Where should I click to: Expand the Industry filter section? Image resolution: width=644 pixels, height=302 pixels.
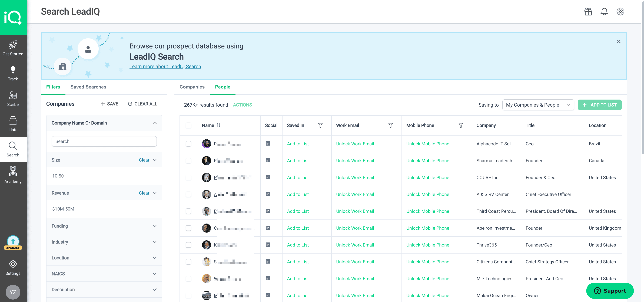104,242
